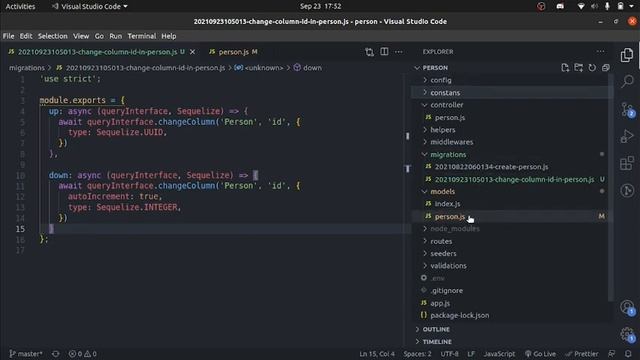Click the master branch indicator
This screenshot has width=640, height=360.
pyautogui.click(x=26, y=354)
